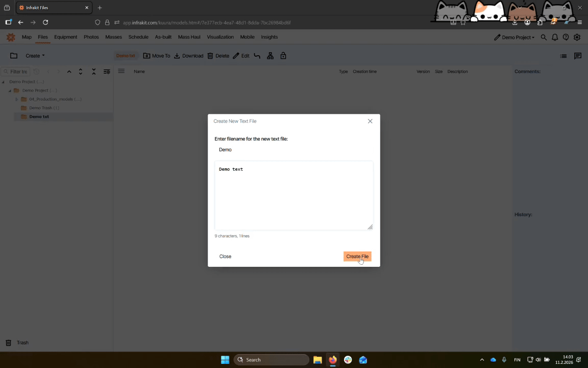Open the browser extensions puzzle icon
The image size is (588, 368).
point(540,22)
